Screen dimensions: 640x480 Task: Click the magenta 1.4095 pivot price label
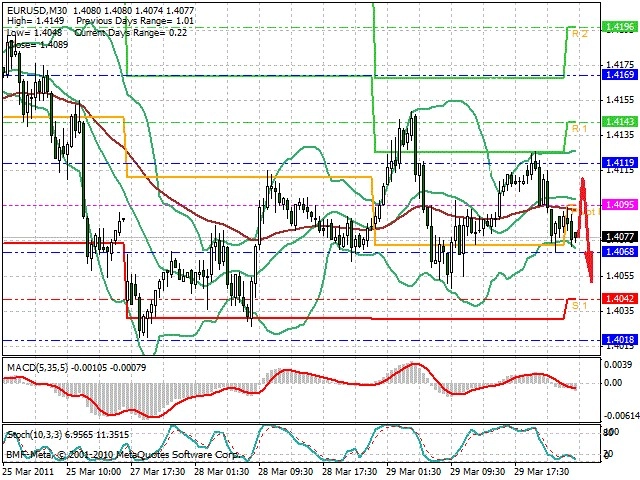click(x=620, y=204)
